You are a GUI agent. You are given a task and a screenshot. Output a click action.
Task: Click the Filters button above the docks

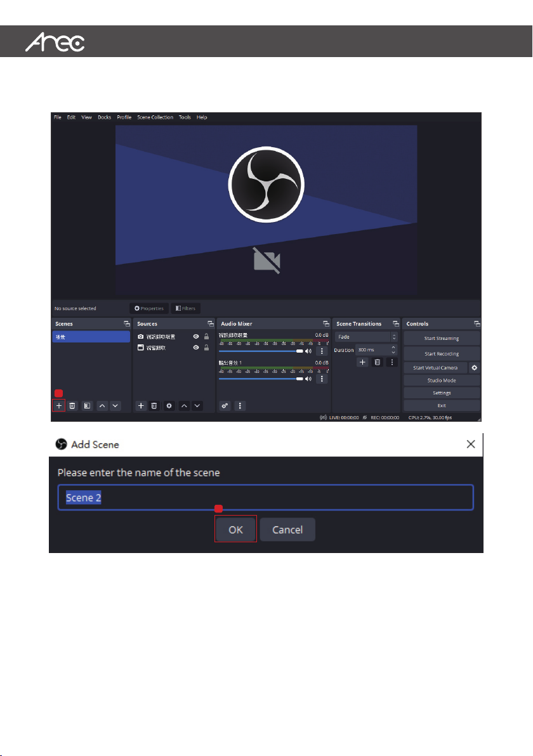pyautogui.click(x=186, y=309)
